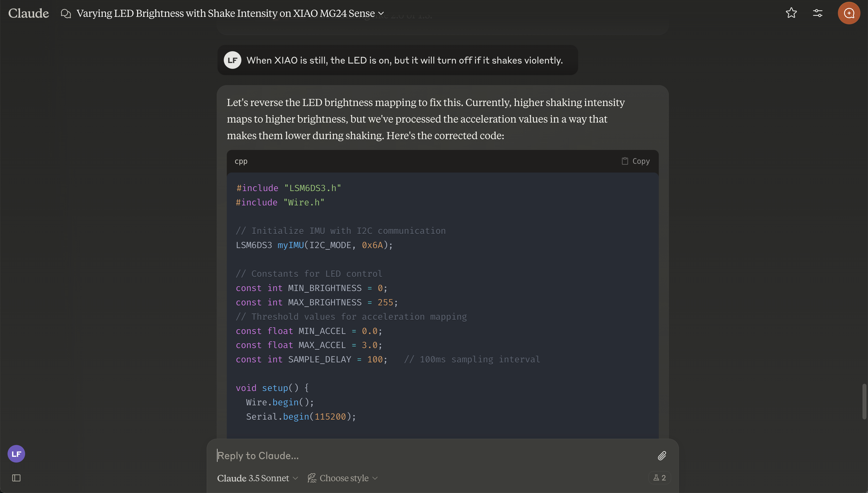868x493 pixels.
Task: Click the MAX_BRIGHTNESS = 255 code line
Action: pos(317,302)
